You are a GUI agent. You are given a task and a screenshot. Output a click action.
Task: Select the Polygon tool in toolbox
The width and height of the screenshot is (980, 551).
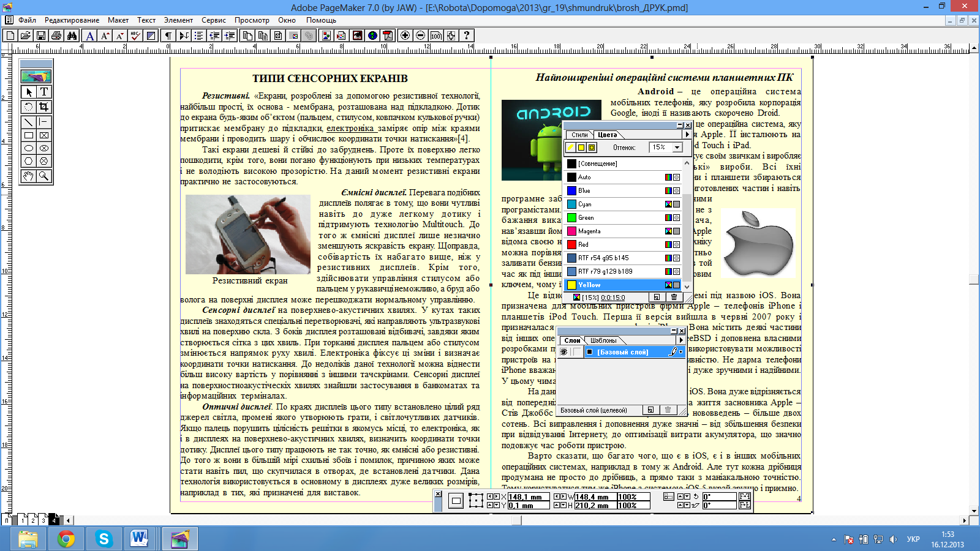coord(29,161)
